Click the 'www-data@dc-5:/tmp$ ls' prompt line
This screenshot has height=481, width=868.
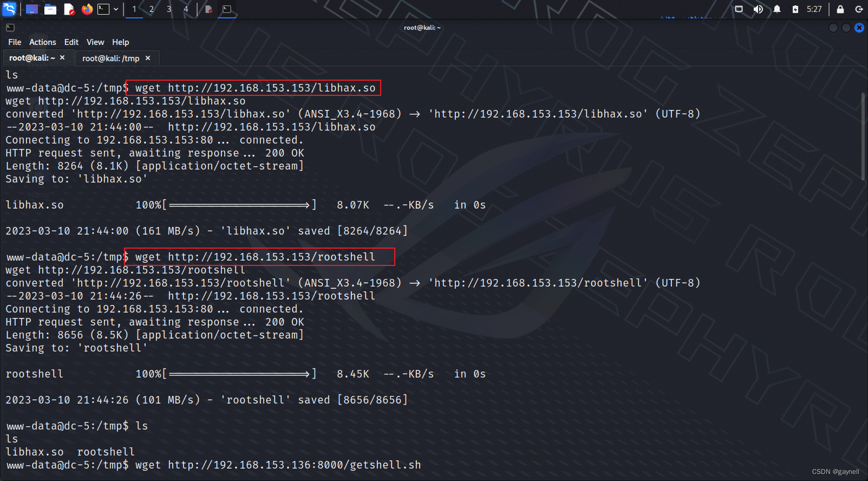77,426
